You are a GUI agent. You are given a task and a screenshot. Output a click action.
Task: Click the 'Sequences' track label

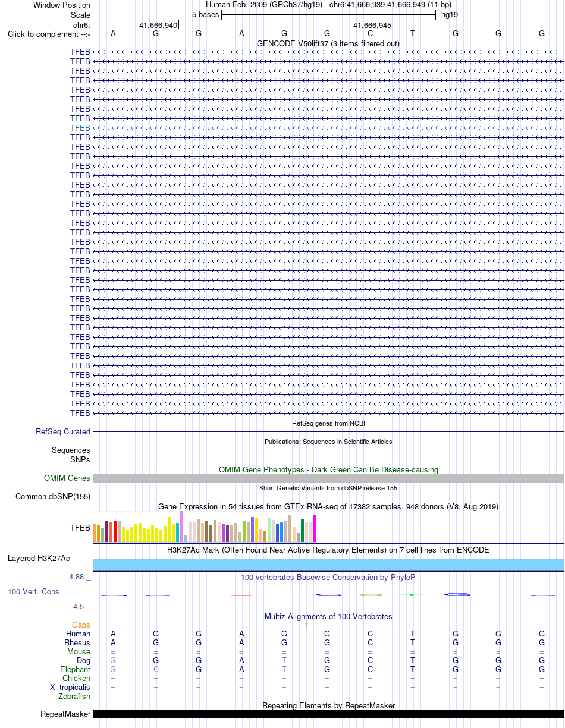click(71, 450)
